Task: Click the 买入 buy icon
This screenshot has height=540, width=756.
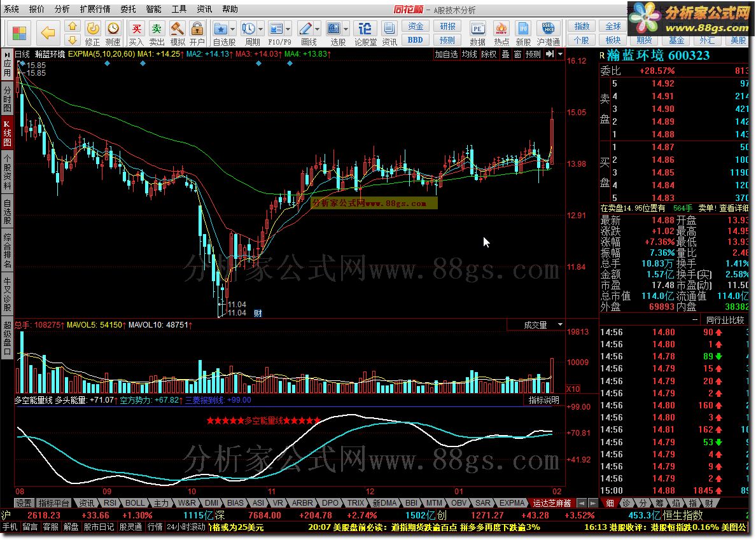Action: coord(136,33)
